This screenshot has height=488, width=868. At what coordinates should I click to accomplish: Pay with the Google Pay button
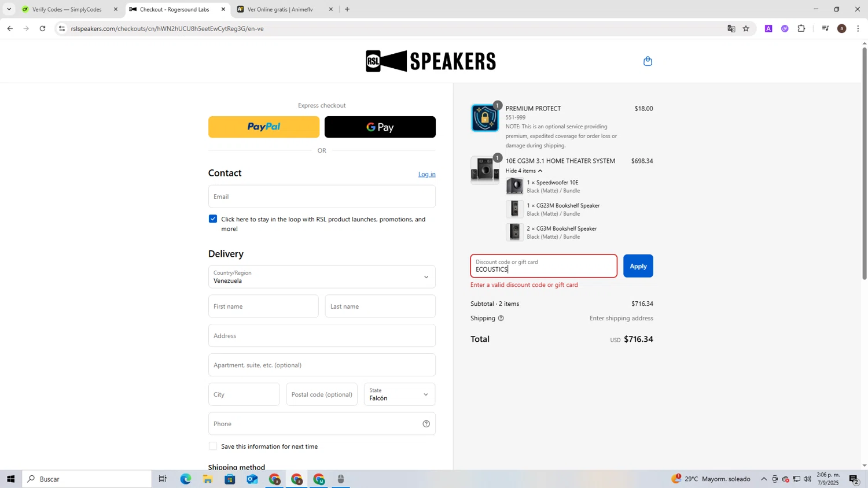(380, 127)
